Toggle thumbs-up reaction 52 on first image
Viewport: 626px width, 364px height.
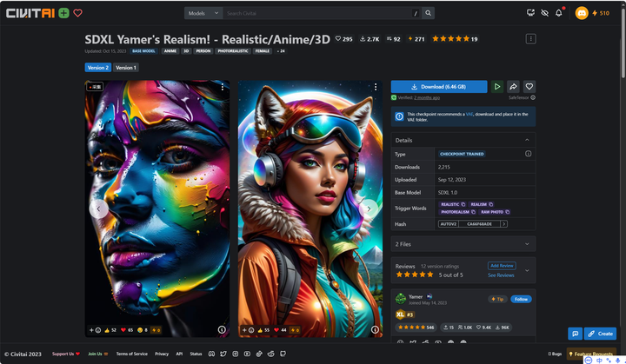110,330
